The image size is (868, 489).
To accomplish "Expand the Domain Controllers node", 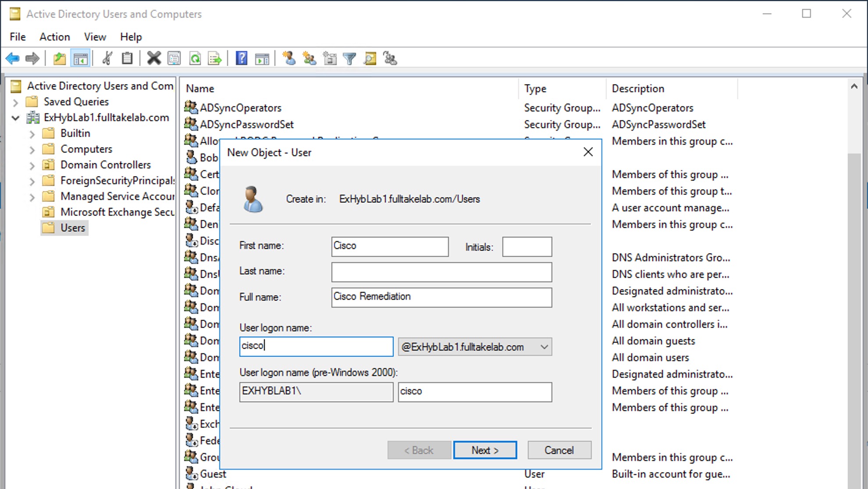I will pyautogui.click(x=32, y=165).
